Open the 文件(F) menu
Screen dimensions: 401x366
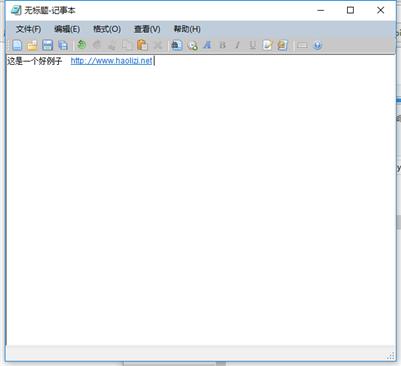tap(28, 29)
